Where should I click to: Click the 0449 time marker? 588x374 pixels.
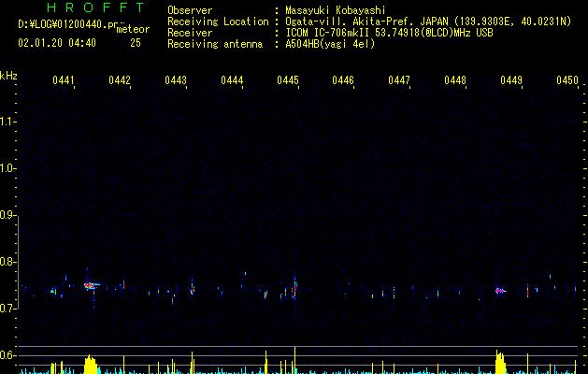[x=511, y=80]
